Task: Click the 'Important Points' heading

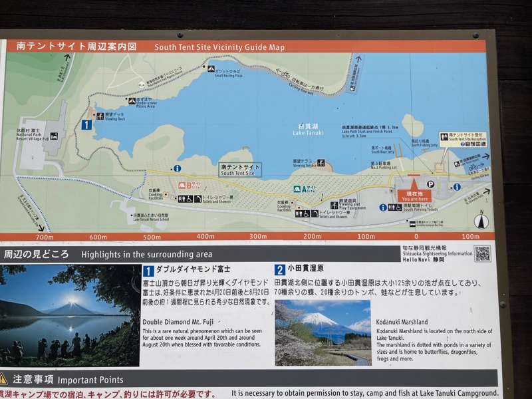Action: click(x=90, y=380)
